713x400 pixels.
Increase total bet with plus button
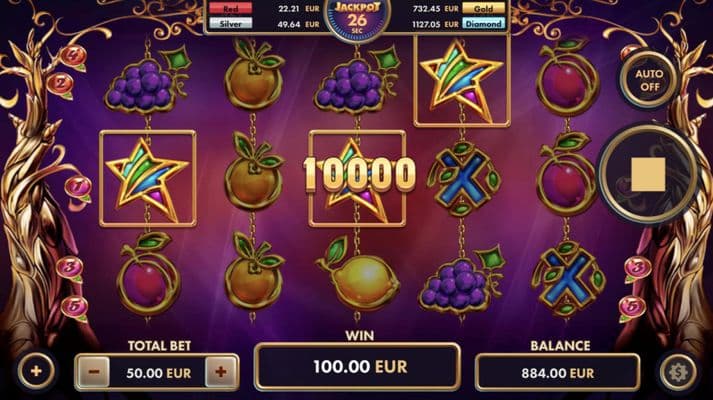click(x=221, y=372)
